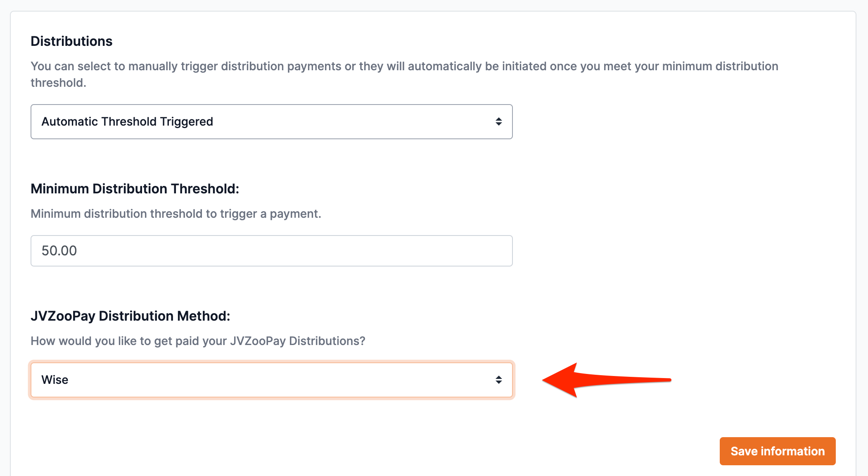This screenshot has width=868, height=476.
Task: Click the word 'threshold.' ending the description
Action: [58, 83]
